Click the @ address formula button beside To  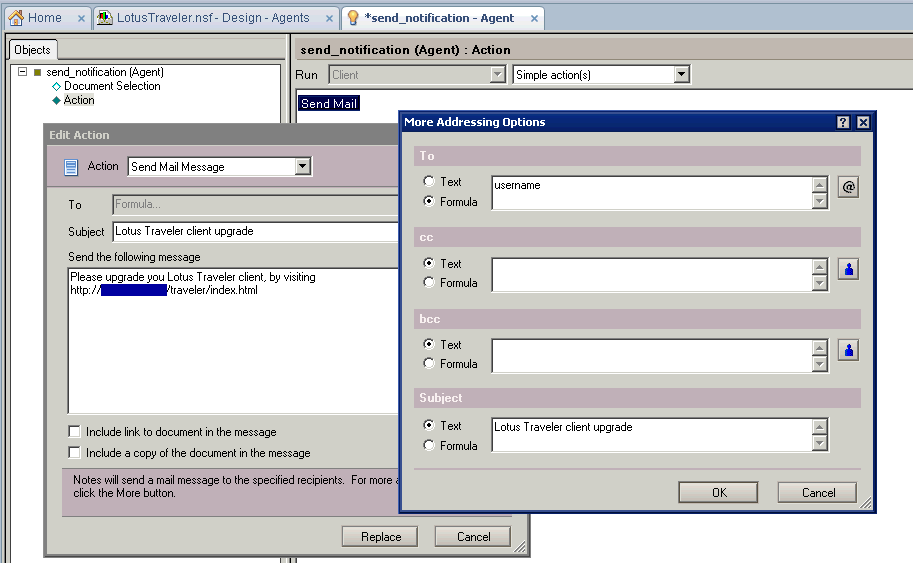[x=848, y=187]
